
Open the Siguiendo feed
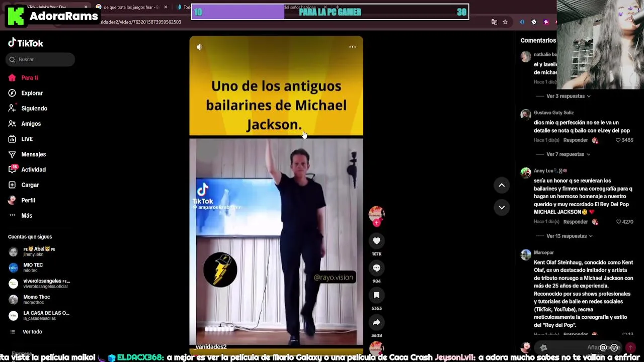(34, 109)
